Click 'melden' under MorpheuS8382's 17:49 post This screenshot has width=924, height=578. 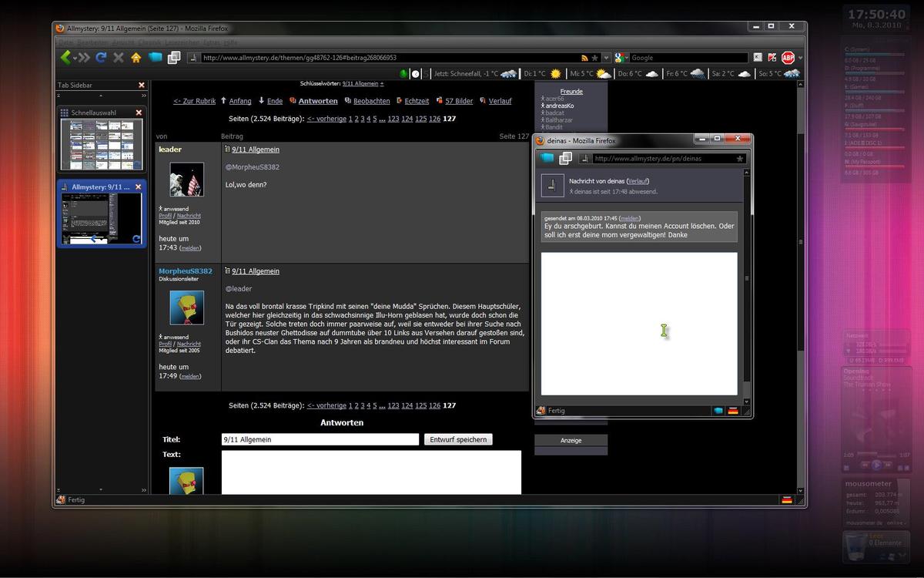(x=190, y=376)
